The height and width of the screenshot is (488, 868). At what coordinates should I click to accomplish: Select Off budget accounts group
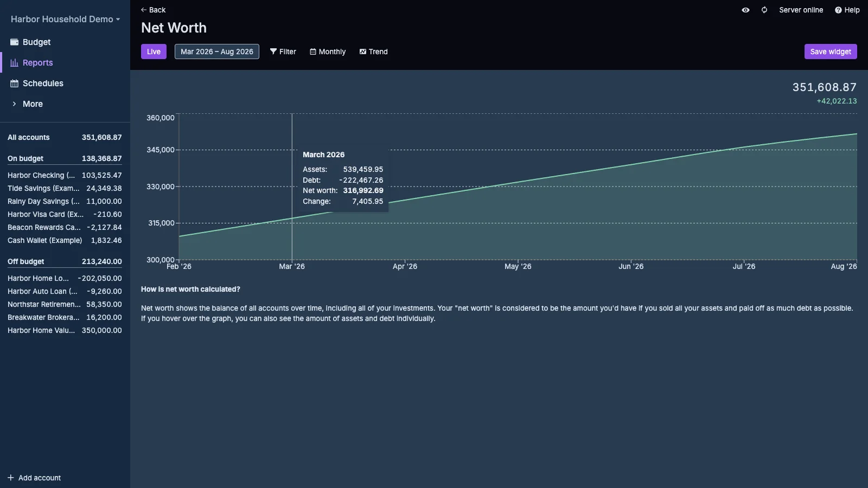coord(65,261)
